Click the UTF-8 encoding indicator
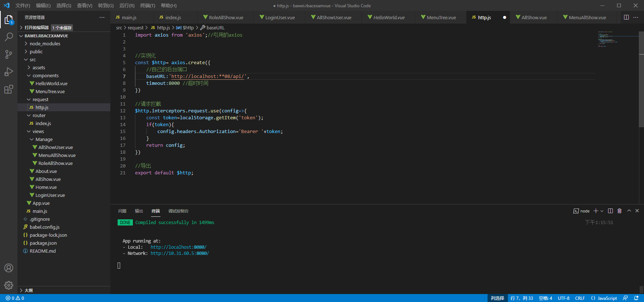This screenshot has width=644, height=302. point(563,298)
